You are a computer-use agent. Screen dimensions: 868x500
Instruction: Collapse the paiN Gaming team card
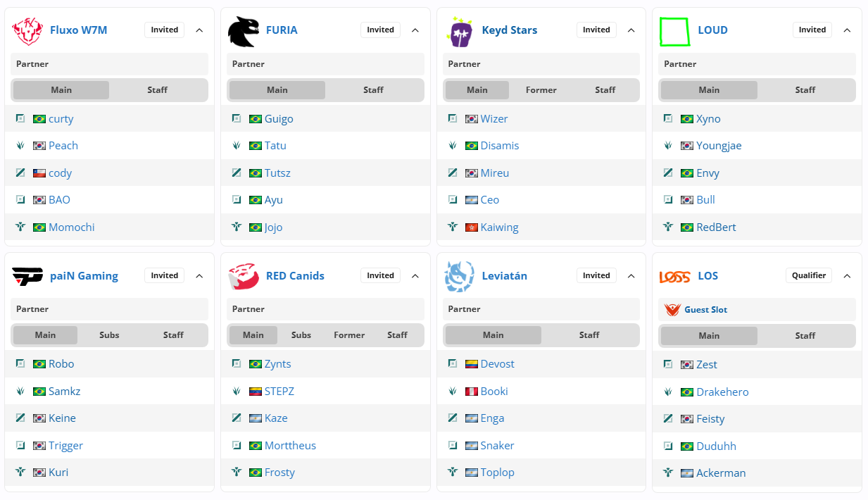pyautogui.click(x=199, y=275)
